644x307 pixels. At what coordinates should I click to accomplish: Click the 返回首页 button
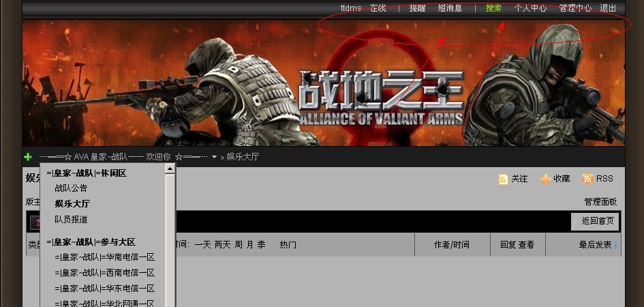pyautogui.click(x=595, y=221)
